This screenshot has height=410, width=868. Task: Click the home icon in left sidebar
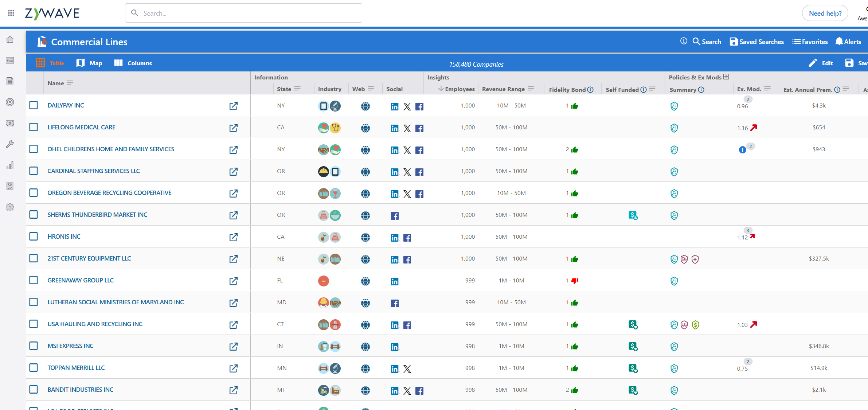tap(10, 39)
